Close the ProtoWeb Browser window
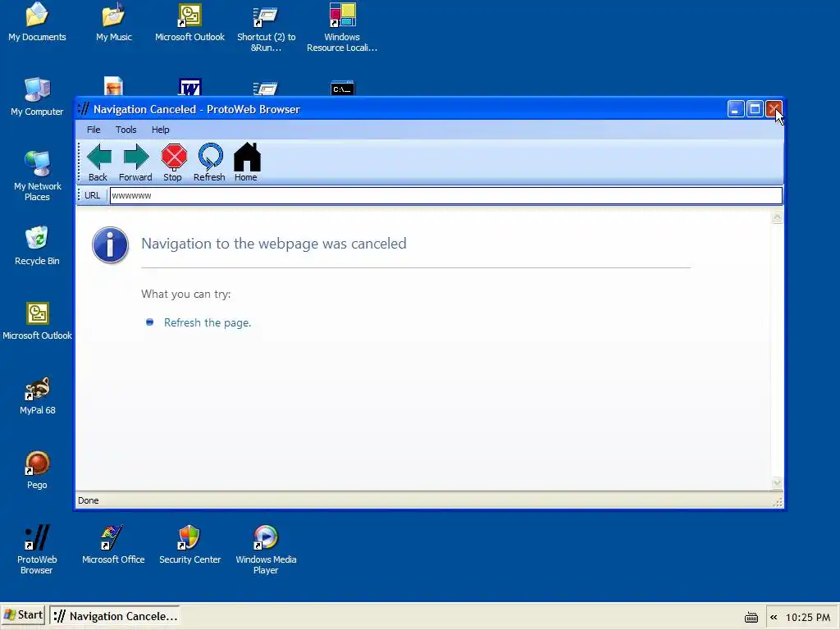The height and width of the screenshot is (630, 840). tap(774, 109)
